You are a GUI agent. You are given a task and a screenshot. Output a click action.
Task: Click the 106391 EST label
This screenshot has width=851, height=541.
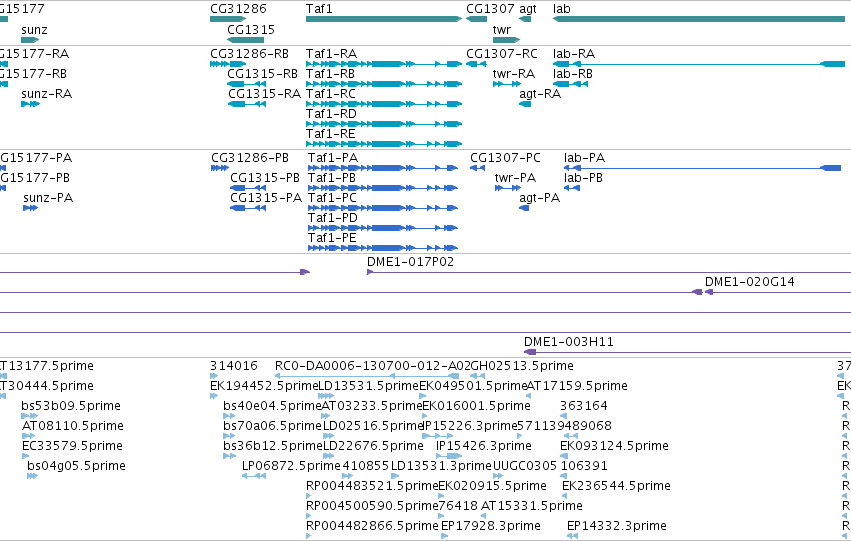584,466
